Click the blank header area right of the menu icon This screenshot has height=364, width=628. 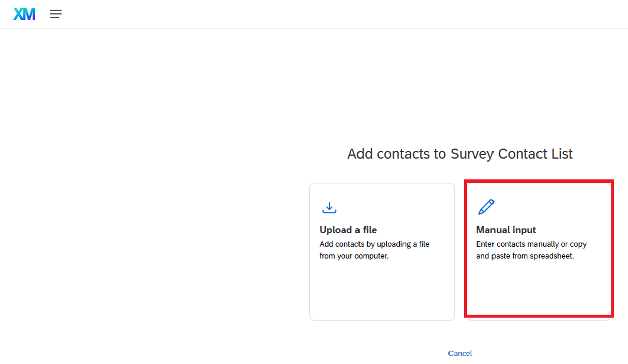(x=303, y=14)
